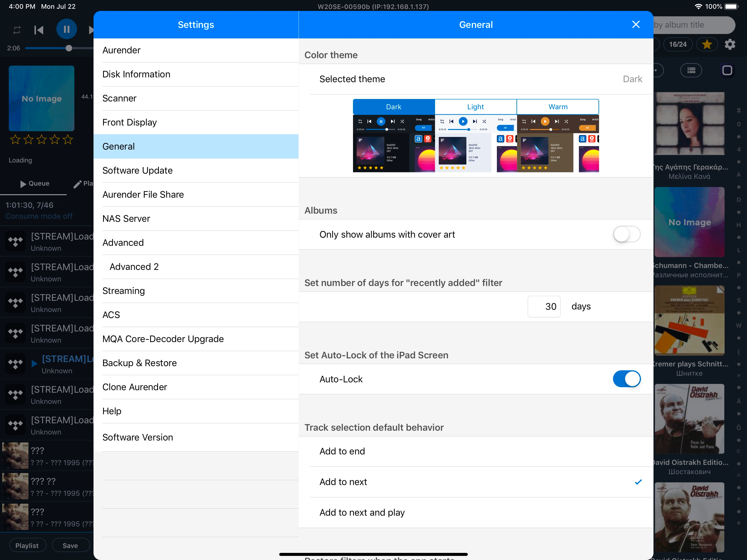Select the square grid view icon
The width and height of the screenshot is (747, 560).
[x=727, y=70]
